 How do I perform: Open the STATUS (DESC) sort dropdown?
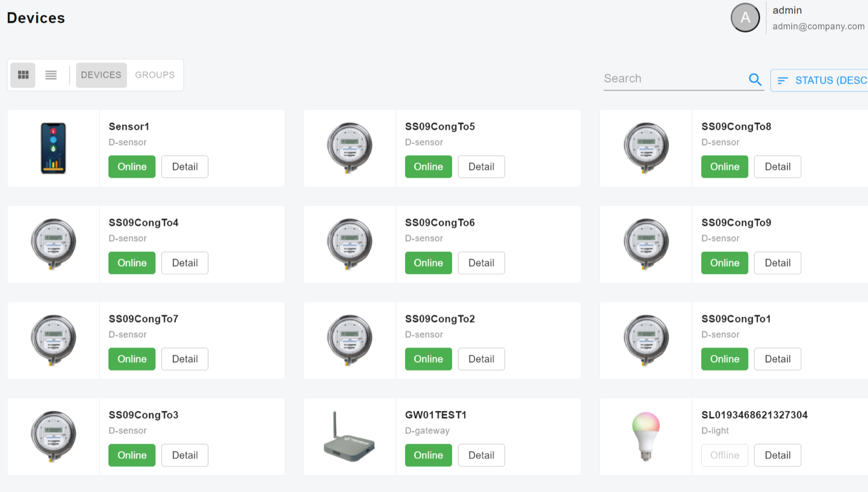click(x=819, y=80)
